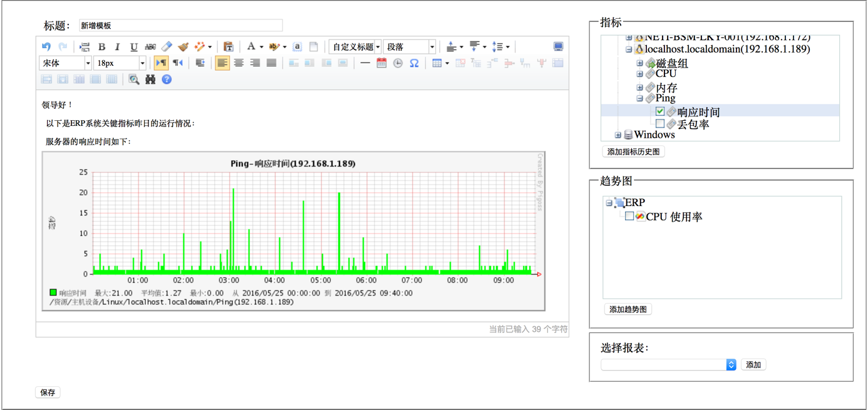The image size is (868, 410).
Task: Toggle bold formatting in editor toolbar
Action: point(101,47)
